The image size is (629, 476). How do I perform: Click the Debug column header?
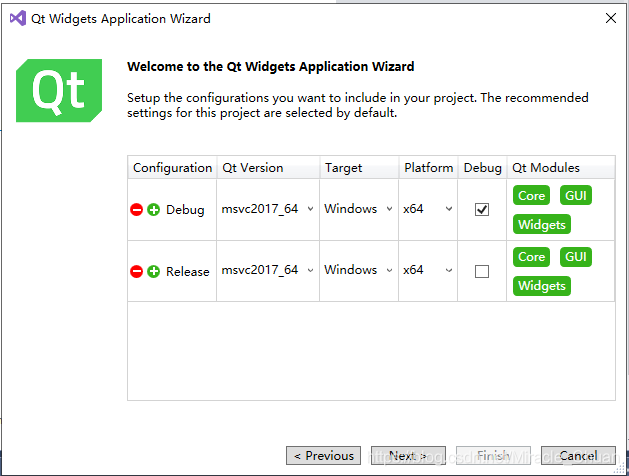point(482,168)
